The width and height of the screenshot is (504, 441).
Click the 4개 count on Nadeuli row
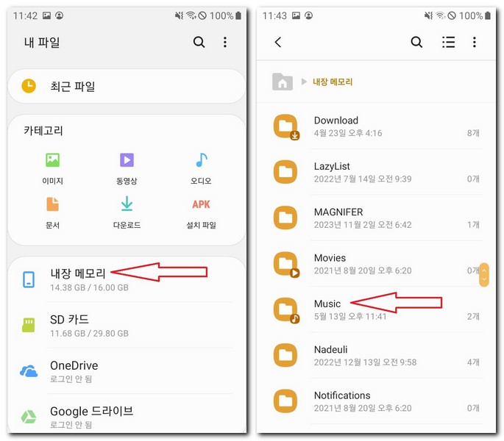[x=473, y=362]
